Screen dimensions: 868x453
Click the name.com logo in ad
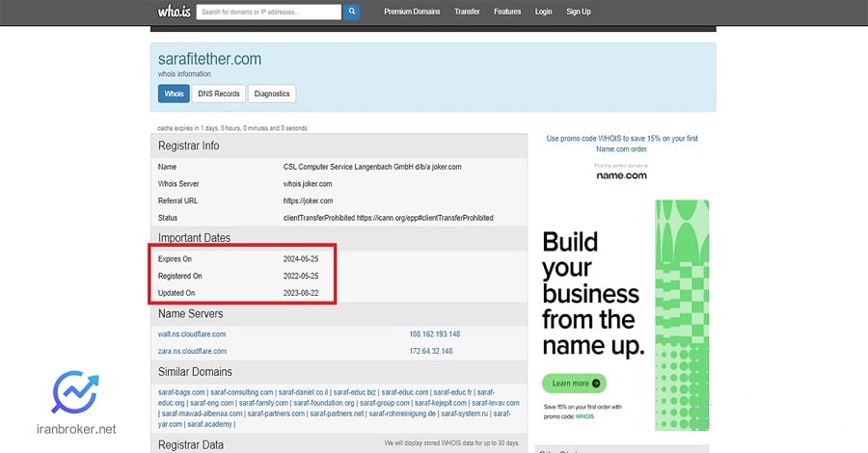pyautogui.click(x=622, y=174)
